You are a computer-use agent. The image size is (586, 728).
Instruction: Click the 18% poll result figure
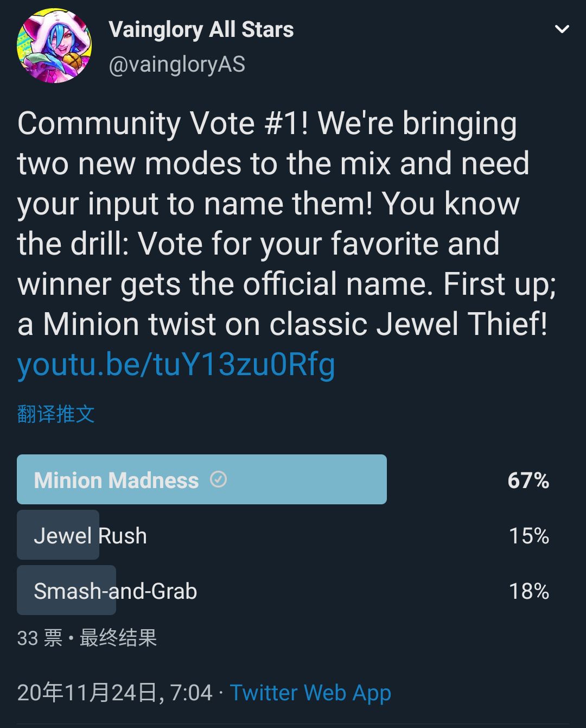528,591
